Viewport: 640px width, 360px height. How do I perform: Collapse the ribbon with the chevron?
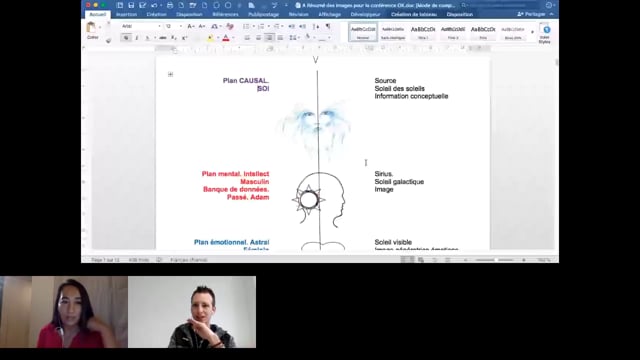552,14
